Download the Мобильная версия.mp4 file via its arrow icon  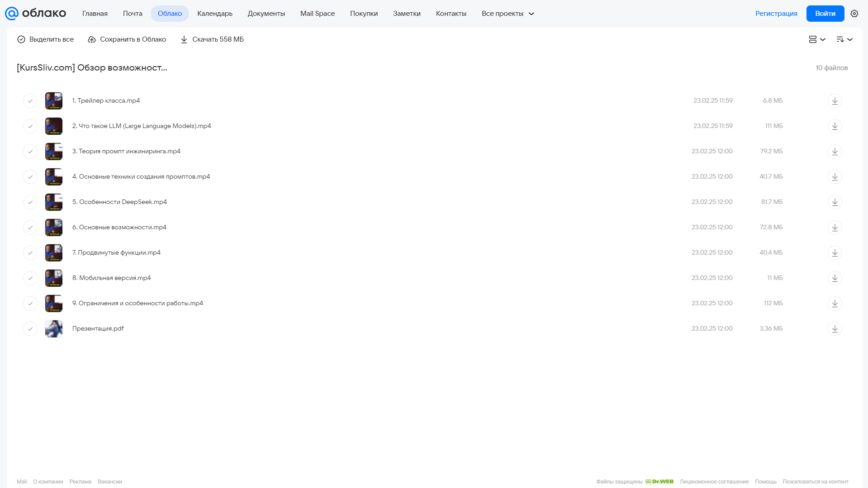[835, 278]
